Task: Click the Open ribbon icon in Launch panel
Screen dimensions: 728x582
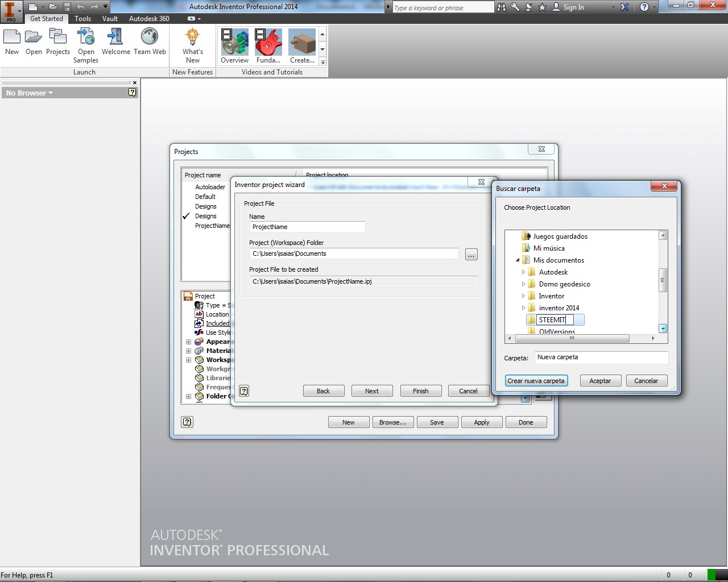Action: point(34,42)
